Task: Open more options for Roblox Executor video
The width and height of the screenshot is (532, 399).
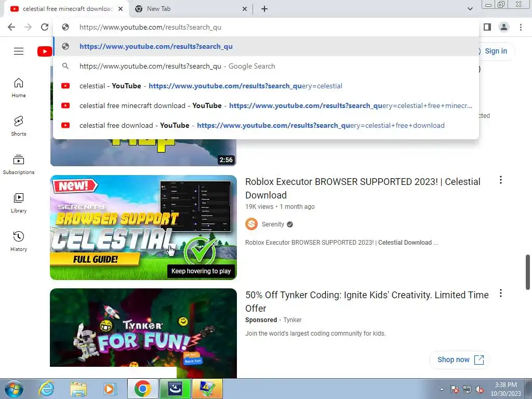Action: point(501,180)
